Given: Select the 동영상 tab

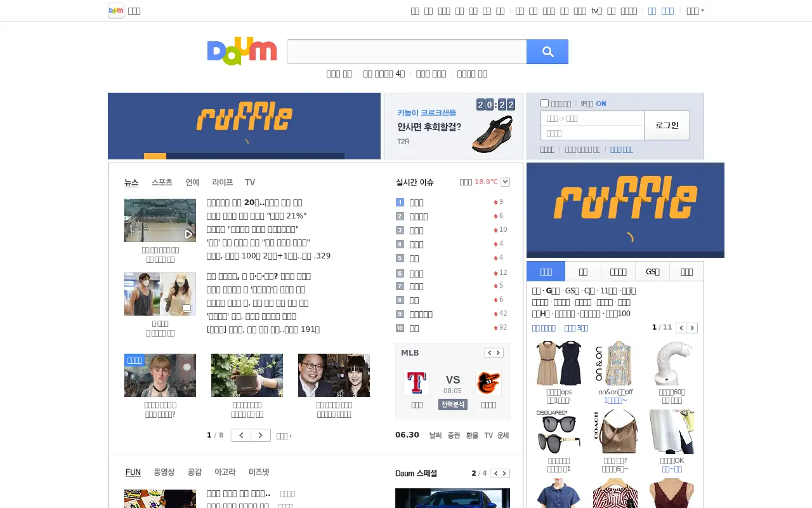Looking at the screenshot, I should [164, 472].
